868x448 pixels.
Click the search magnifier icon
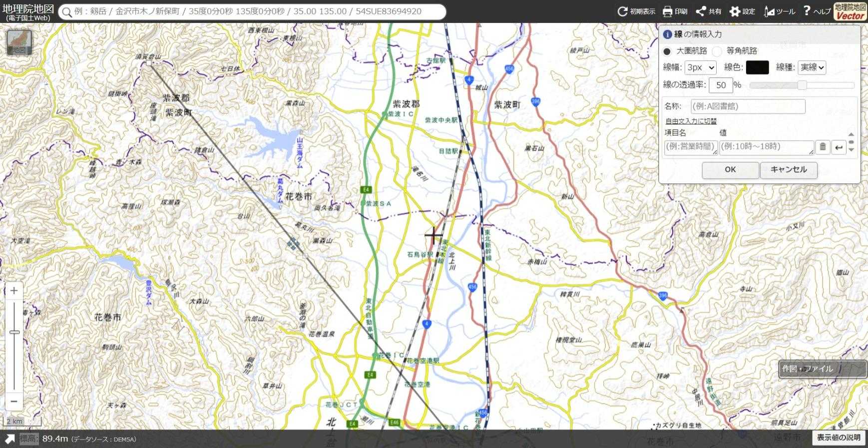tap(67, 12)
